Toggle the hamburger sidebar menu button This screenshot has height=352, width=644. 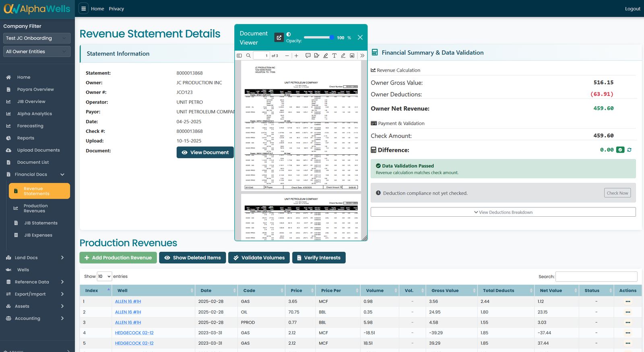83,8
